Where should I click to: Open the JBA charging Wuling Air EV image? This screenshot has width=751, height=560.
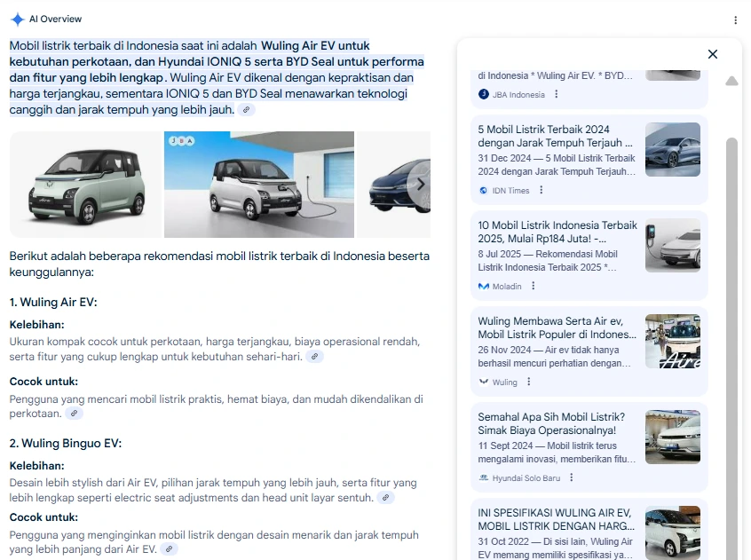tap(259, 185)
